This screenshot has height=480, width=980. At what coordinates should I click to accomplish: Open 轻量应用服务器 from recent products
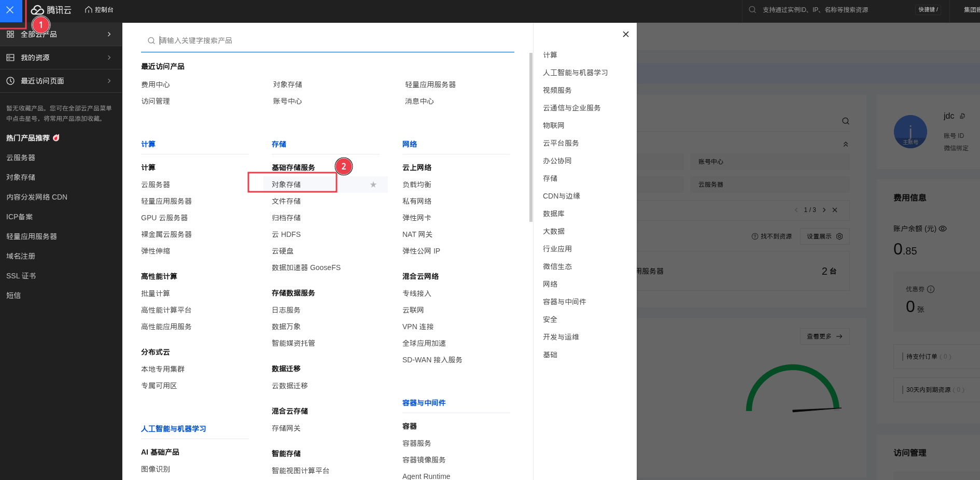click(430, 84)
